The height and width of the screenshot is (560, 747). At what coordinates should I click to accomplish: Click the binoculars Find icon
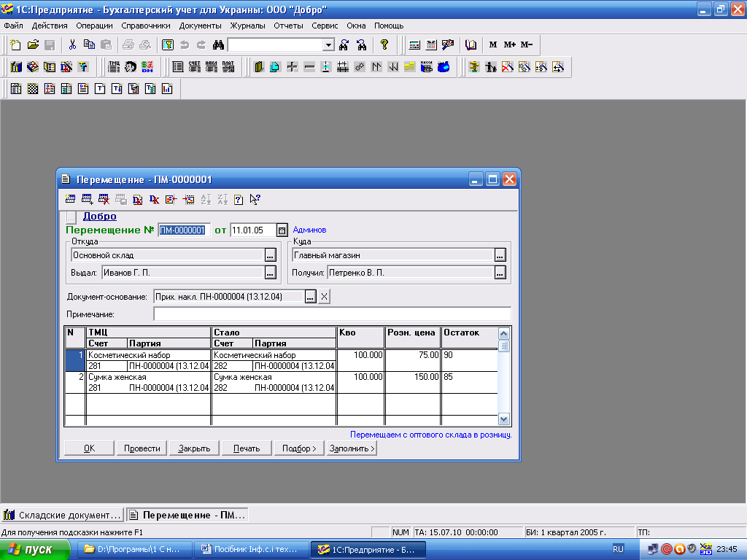pyautogui.click(x=218, y=44)
